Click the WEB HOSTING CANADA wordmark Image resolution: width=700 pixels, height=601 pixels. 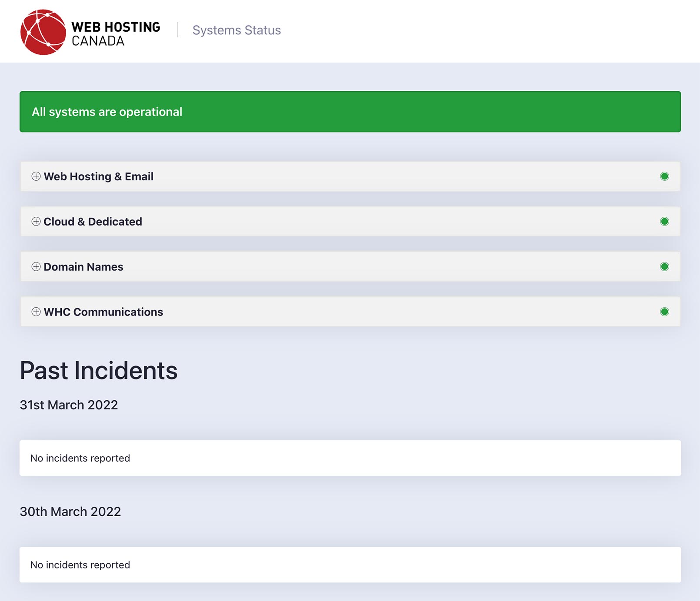point(116,34)
